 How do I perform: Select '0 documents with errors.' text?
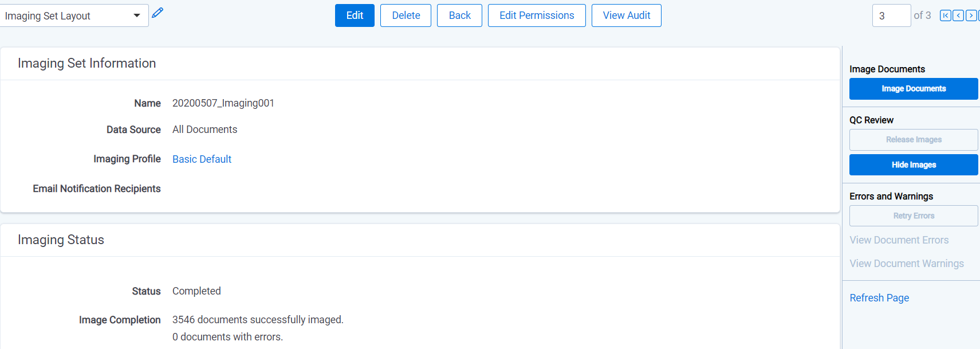pyautogui.click(x=227, y=337)
